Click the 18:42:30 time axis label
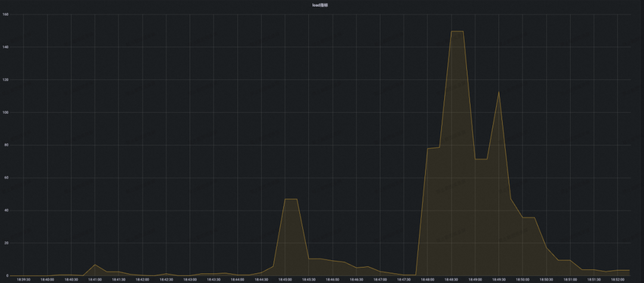644x283 pixels. [166, 279]
